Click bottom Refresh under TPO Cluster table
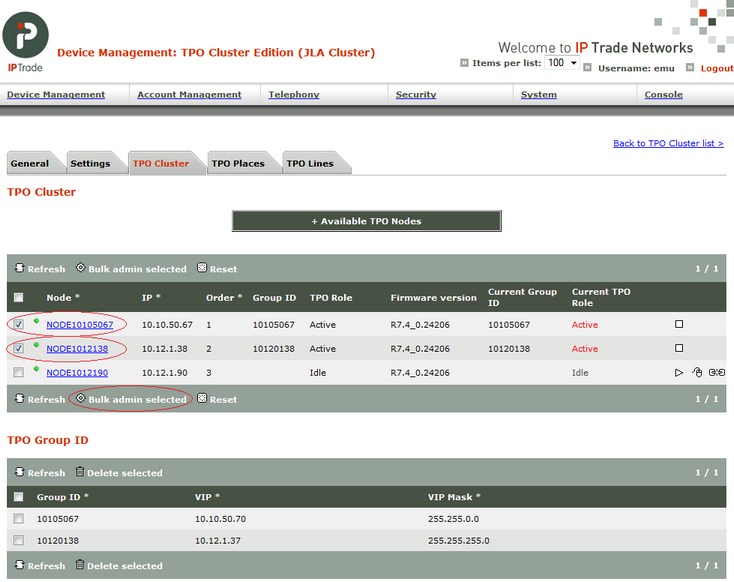Image resolution: width=734 pixels, height=582 pixels. pyautogui.click(x=40, y=399)
